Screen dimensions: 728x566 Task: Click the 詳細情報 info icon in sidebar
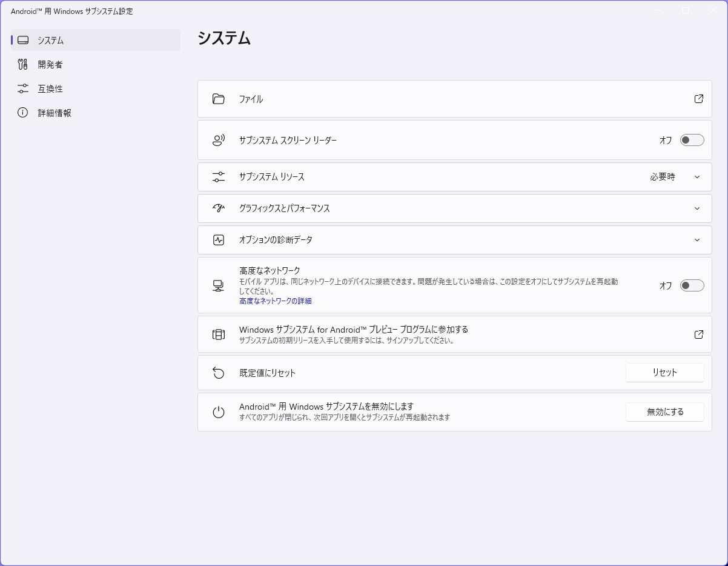[23, 113]
